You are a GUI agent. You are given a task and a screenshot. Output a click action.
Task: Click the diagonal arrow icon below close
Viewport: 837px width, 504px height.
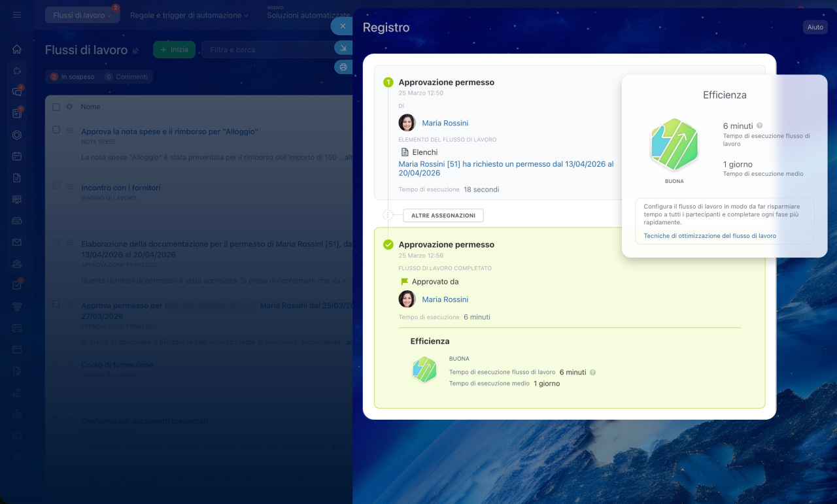coord(343,47)
